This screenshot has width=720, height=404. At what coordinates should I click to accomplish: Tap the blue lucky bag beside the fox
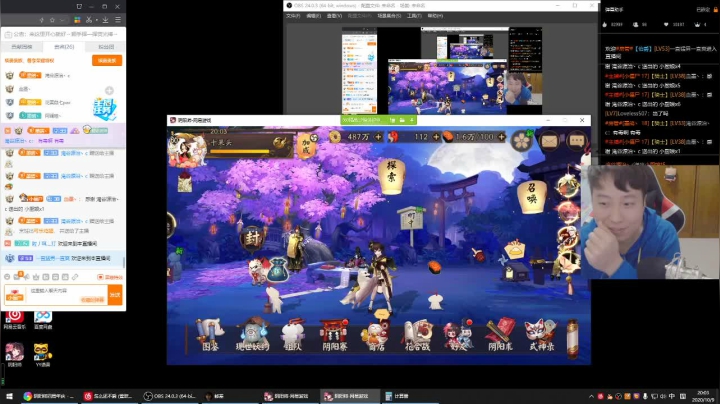tap(277, 269)
